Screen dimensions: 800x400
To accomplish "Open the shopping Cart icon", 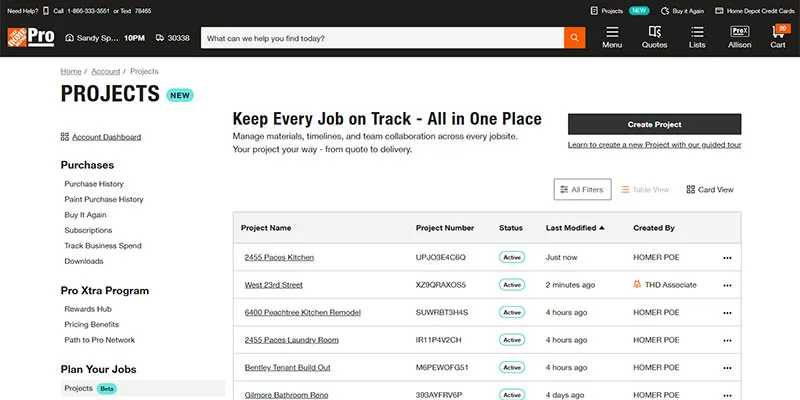I will click(x=778, y=37).
